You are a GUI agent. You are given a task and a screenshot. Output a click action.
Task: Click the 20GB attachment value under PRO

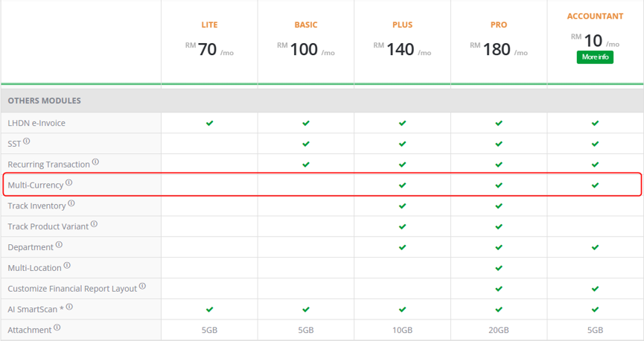[x=499, y=330]
